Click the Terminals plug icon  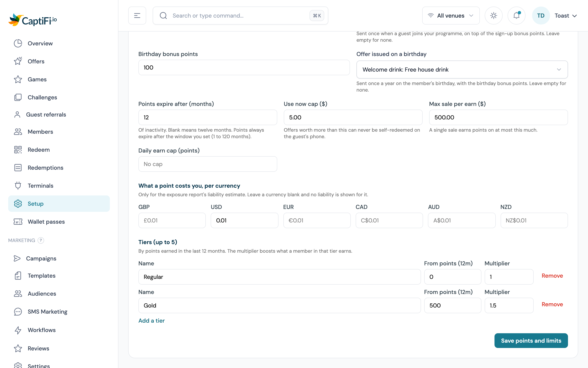coord(18,186)
